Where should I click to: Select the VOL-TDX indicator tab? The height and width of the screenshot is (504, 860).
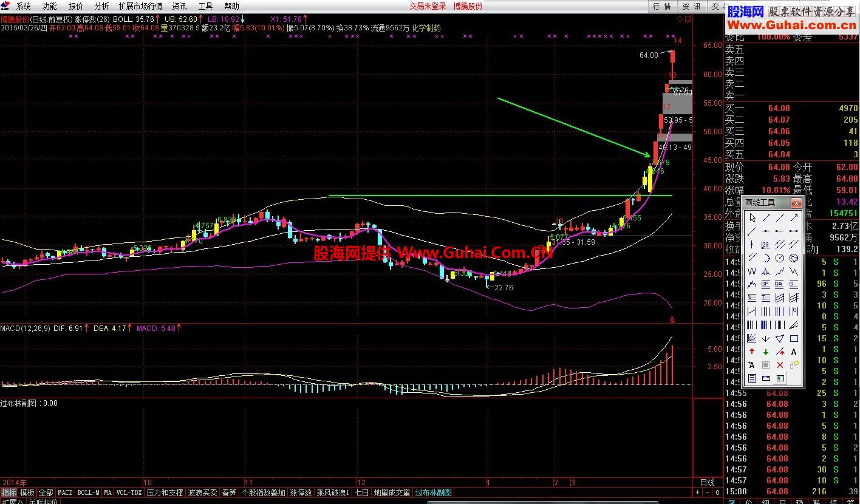129,492
